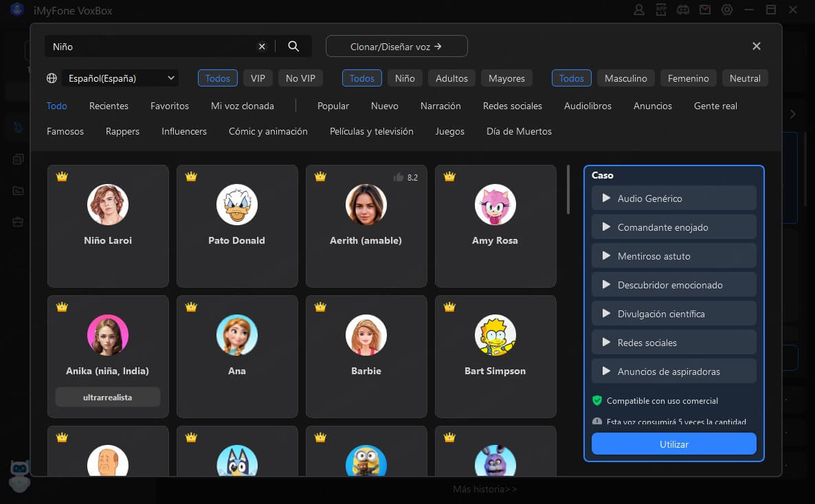Open the Audiolibros category

pos(588,106)
